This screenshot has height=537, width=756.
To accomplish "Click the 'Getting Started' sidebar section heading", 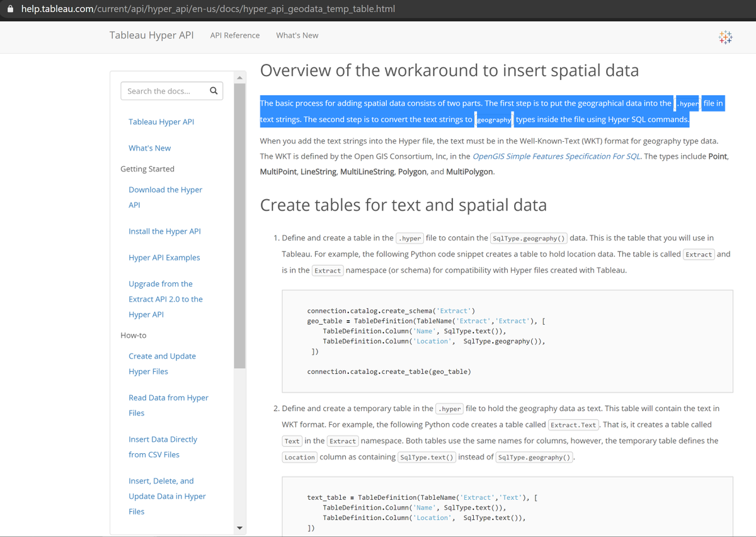I will click(147, 169).
